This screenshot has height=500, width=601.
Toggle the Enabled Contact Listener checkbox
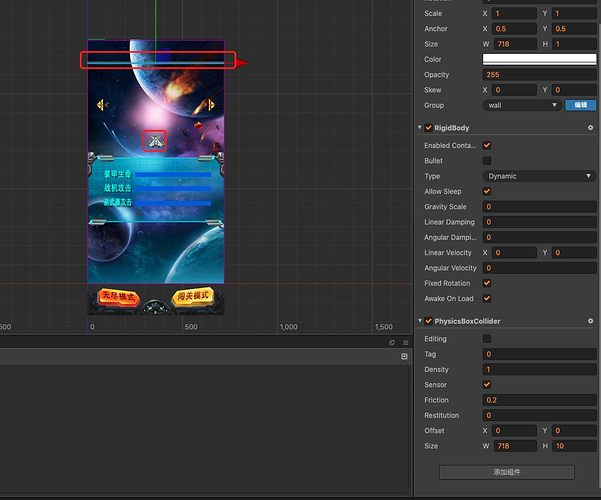click(x=487, y=145)
